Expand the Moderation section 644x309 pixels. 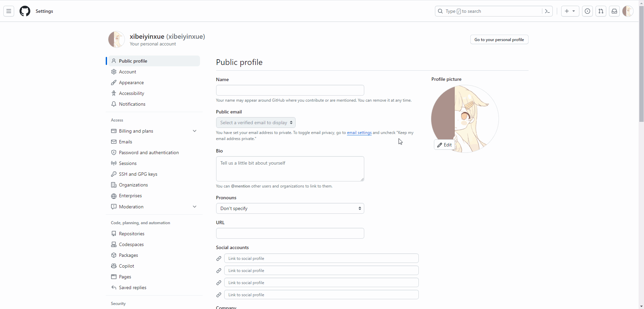[x=195, y=207]
